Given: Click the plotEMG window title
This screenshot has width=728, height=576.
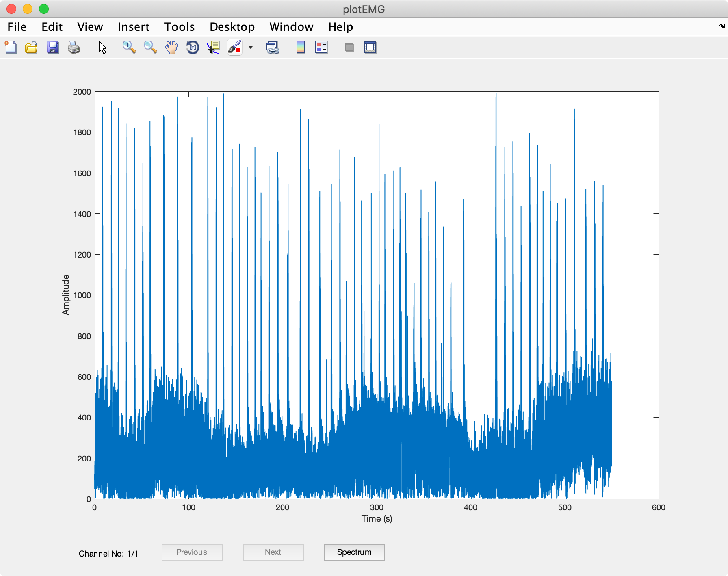Looking at the screenshot, I should point(364,9).
